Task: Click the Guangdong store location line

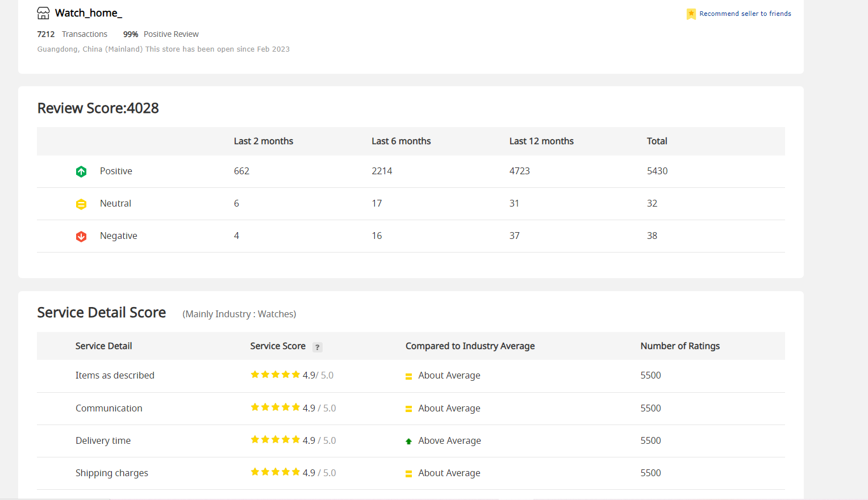Action: pos(164,49)
